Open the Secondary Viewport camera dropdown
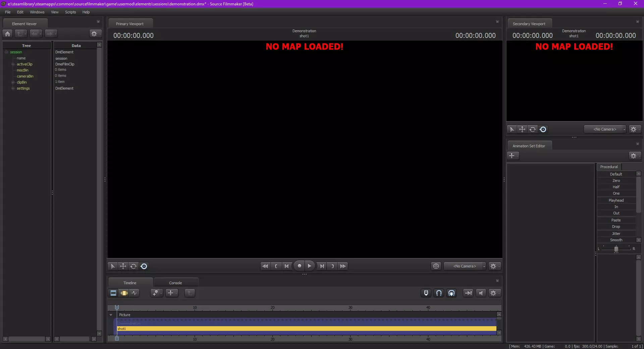This screenshot has height=349, width=644. pyautogui.click(x=605, y=129)
